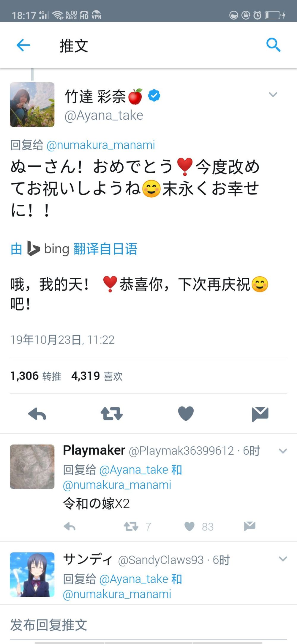Like the main tweet with heart icon
Screen dimensions: 297x644
(186, 413)
